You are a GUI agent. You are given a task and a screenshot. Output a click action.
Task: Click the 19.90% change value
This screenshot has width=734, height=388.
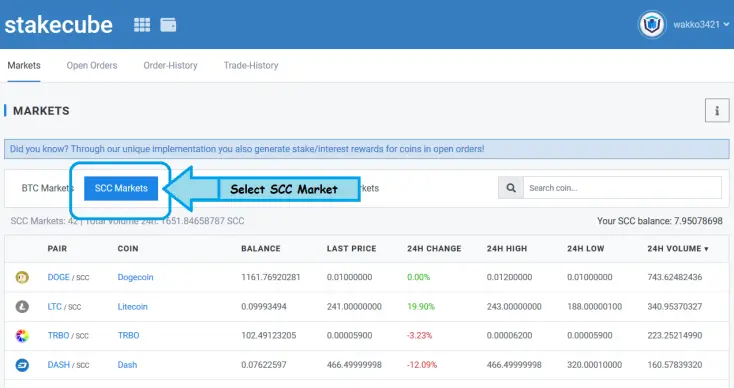[421, 307]
